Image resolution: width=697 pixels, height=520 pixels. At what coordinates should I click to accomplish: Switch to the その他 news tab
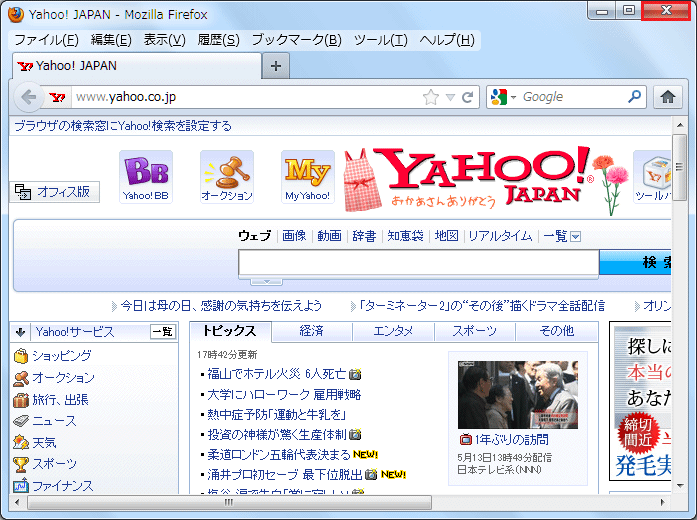click(556, 331)
